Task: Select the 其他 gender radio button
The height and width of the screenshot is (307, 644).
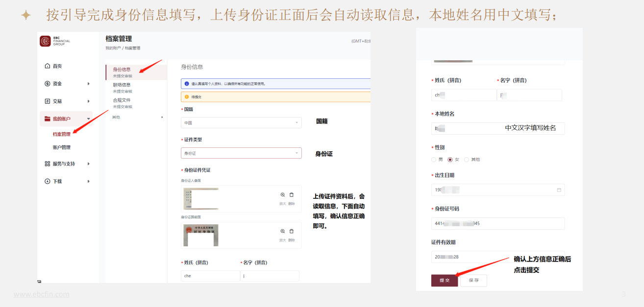Action: (467, 160)
